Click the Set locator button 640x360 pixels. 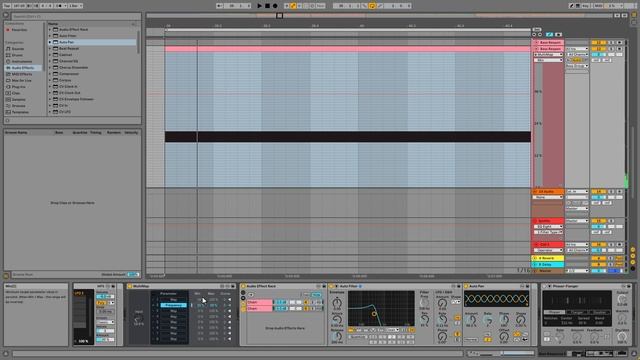(537, 30)
